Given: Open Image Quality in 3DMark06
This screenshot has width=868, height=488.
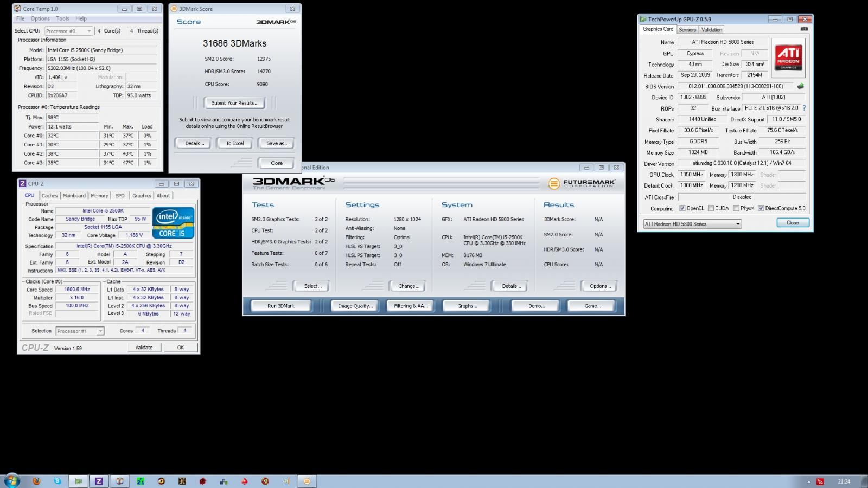Looking at the screenshot, I should (x=355, y=306).
